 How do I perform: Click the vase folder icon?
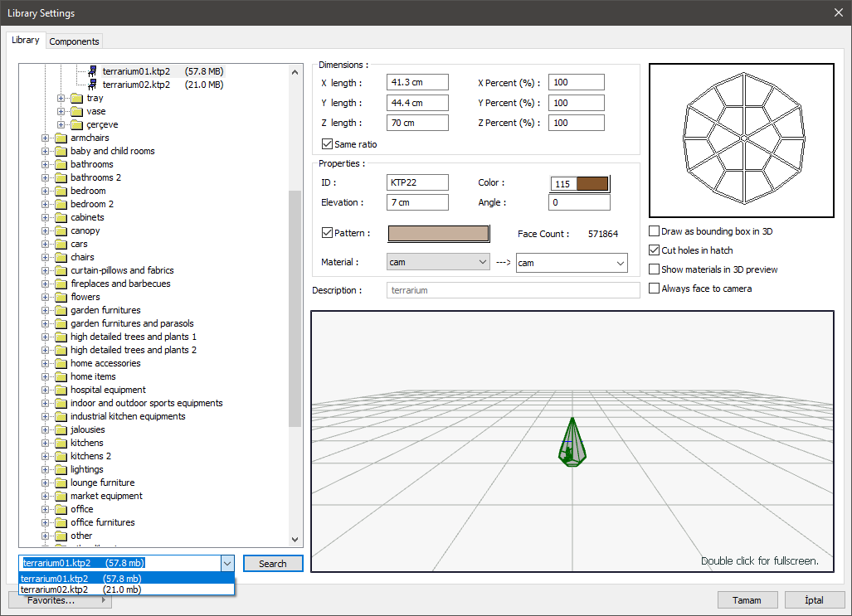76,111
